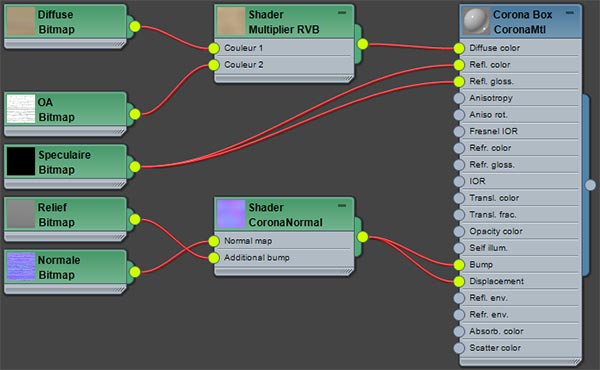Click the Additional bump input socket
Screen dimensions: 600x370
(214, 258)
